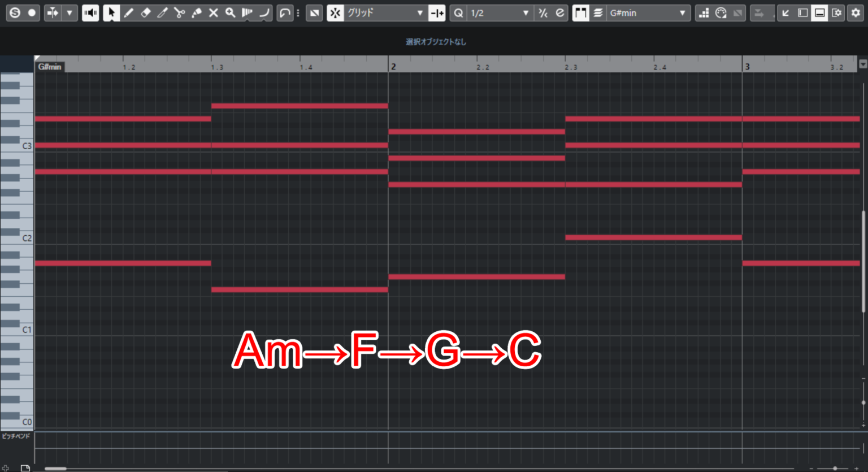Screen dimensions: 868x472
Task: Select the Line curve tool
Action: [264, 12]
